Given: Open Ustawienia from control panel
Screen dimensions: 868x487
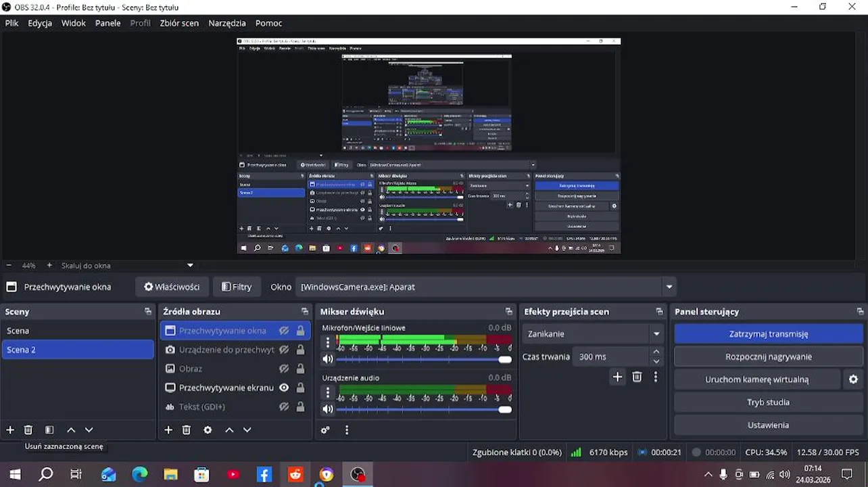Looking at the screenshot, I should pyautogui.click(x=769, y=425).
